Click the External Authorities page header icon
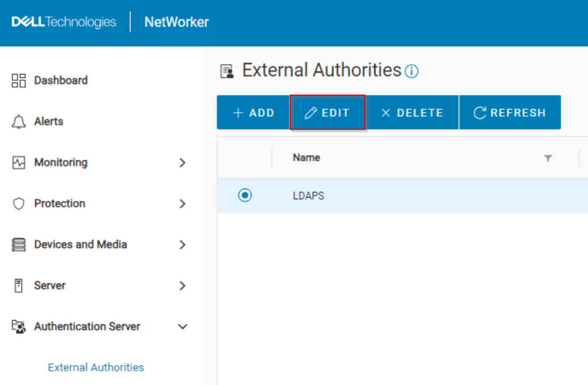Viewport: 588px width, 385px height. pyautogui.click(x=227, y=70)
